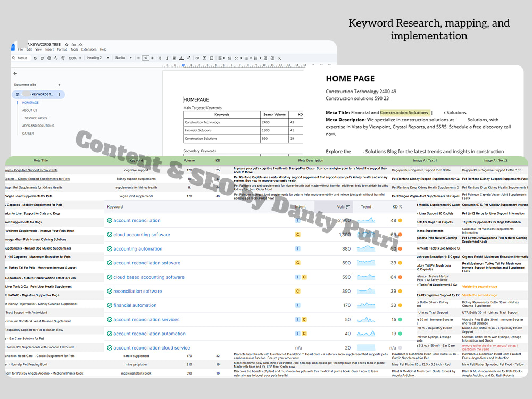The width and height of the screenshot is (532, 399).
Task: Click the Menus search box
Action: click(20, 58)
